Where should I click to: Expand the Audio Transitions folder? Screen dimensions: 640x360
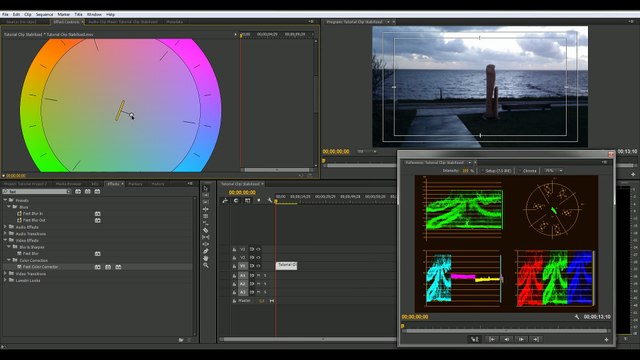point(5,233)
